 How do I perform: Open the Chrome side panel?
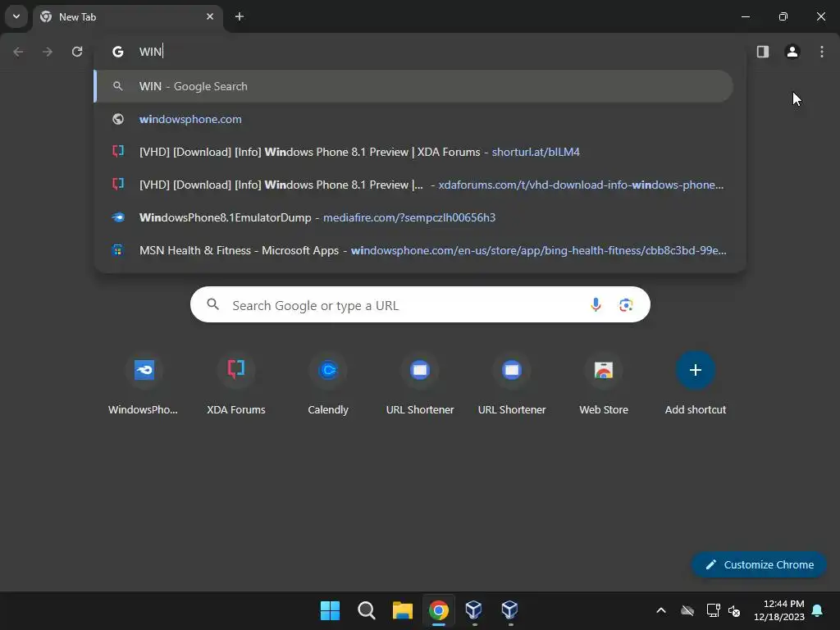coord(763,52)
